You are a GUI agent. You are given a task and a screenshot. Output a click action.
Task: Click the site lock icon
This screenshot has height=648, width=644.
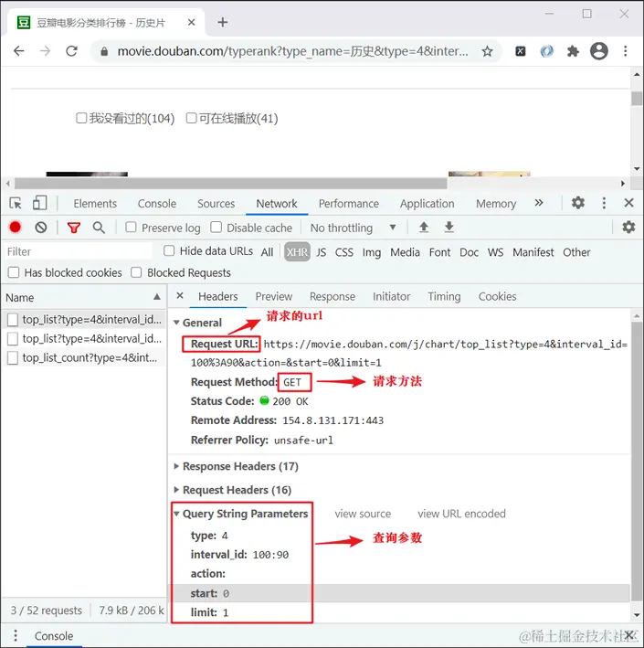(104, 51)
